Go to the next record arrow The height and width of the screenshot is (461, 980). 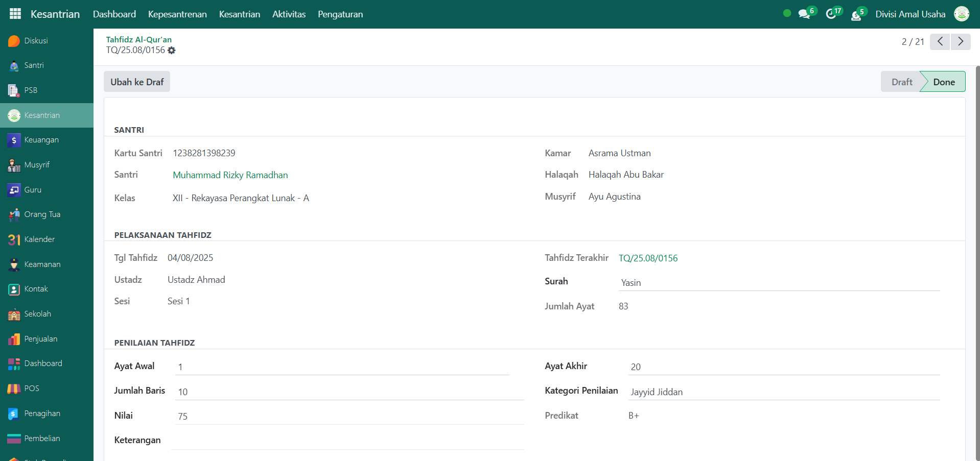coord(960,41)
